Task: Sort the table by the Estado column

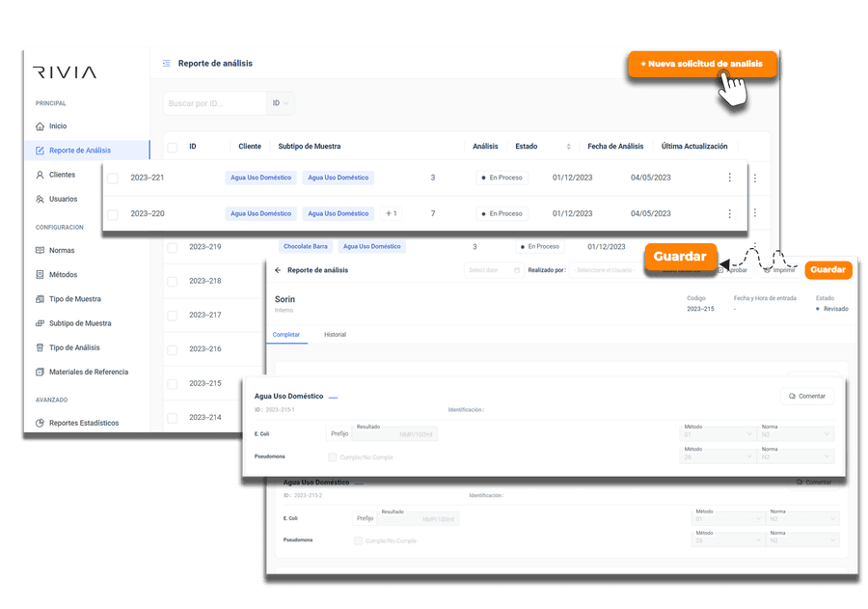Action: [568, 147]
